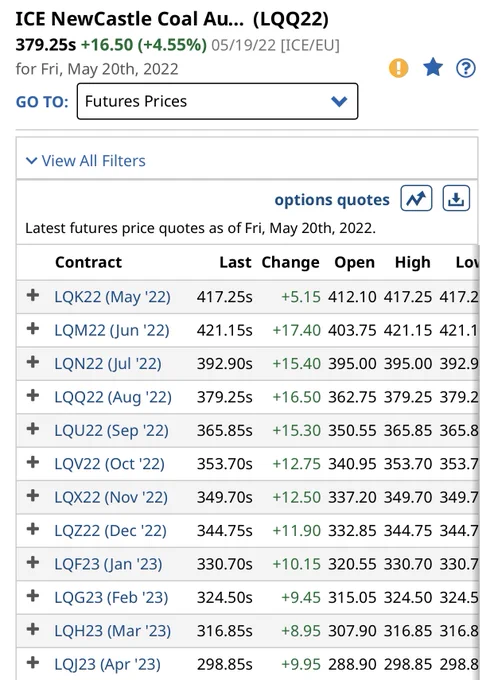494x680 pixels.
Task: Sort table by the Contract column header
Action: pos(88,262)
